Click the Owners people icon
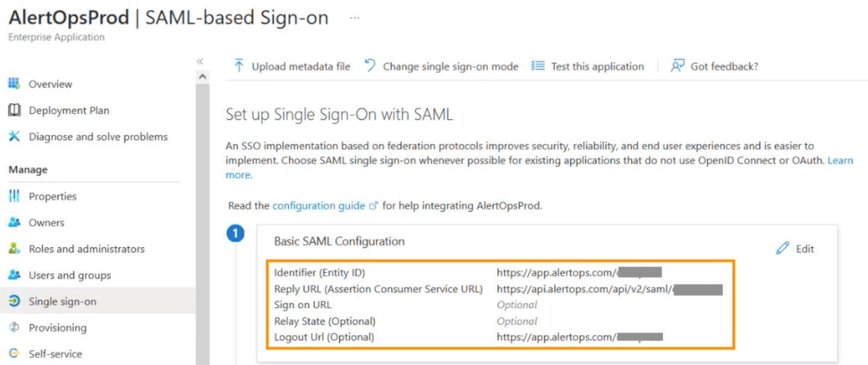This screenshot has height=365, width=868. coord(14,222)
